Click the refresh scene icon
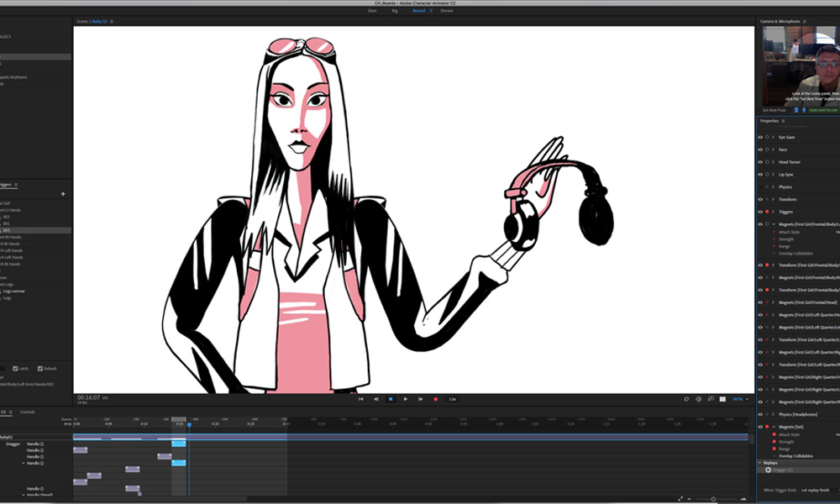Screen dimensions: 840x504 click(686, 399)
